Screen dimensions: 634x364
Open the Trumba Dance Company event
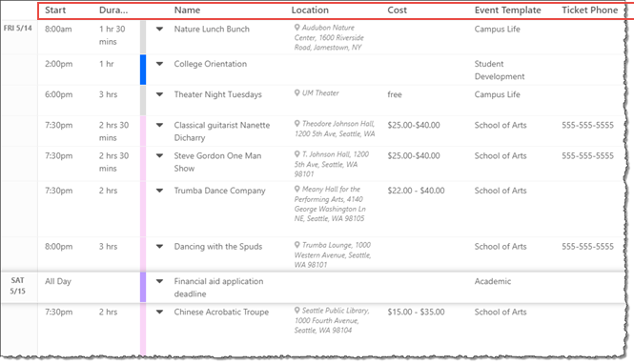(x=219, y=191)
